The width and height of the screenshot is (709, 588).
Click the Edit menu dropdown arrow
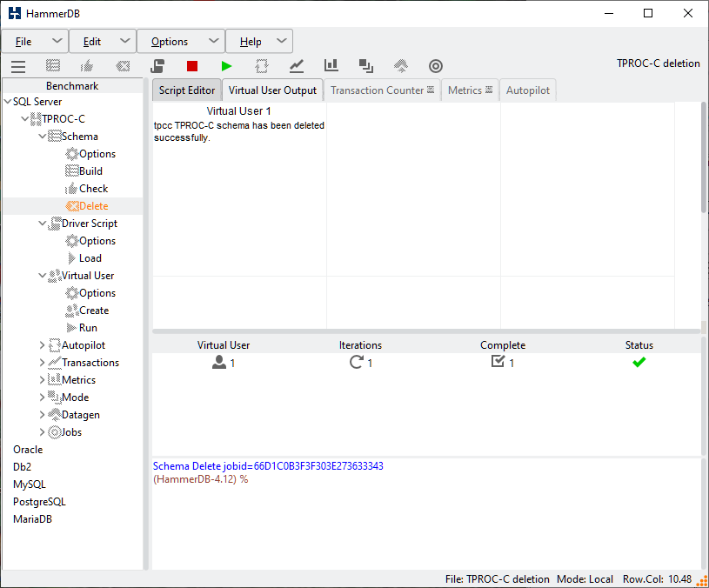[x=124, y=41]
